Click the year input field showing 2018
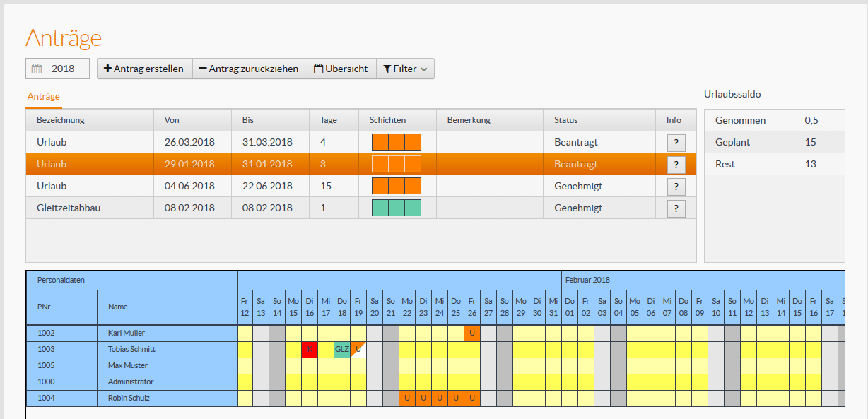The width and height of the screenshot is (868, 419). tap(68, 69)
